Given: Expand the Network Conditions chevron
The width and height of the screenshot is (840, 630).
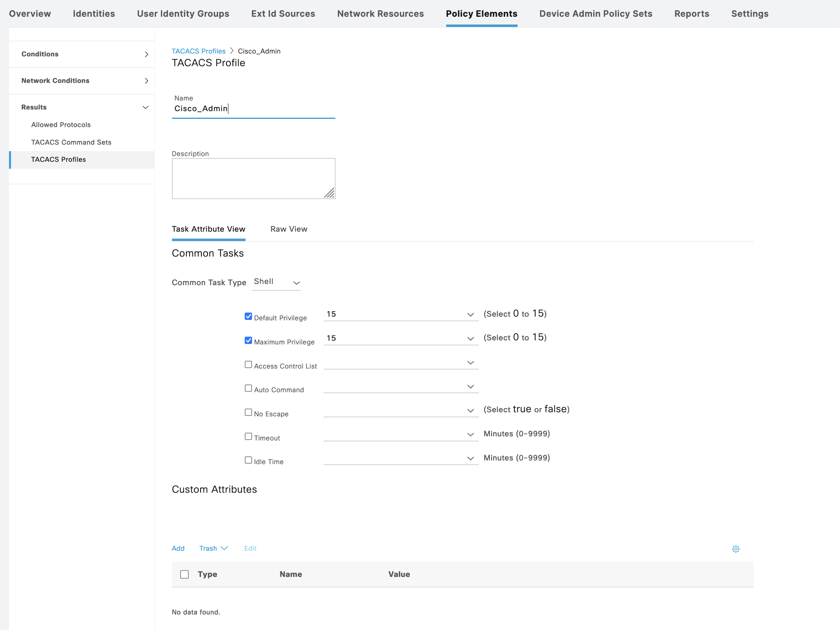Looking at the screenshot, I should (x=146, y=81).
